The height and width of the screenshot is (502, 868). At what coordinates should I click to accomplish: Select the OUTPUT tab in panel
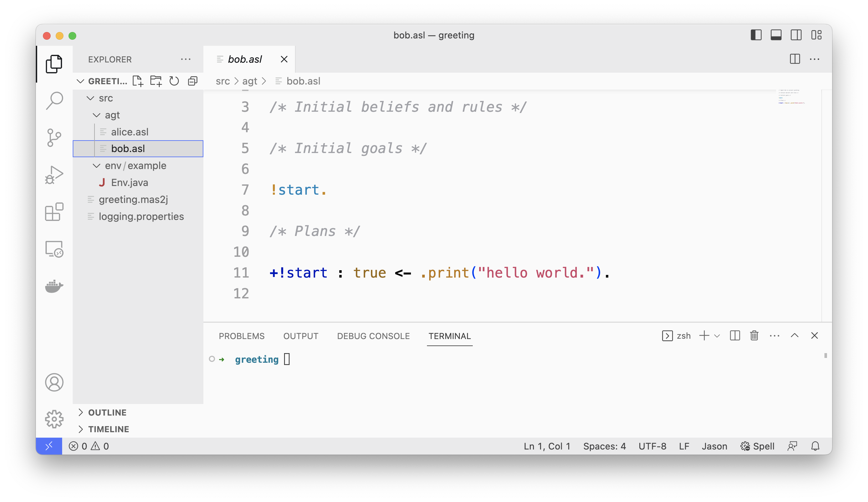coord(301,335)
